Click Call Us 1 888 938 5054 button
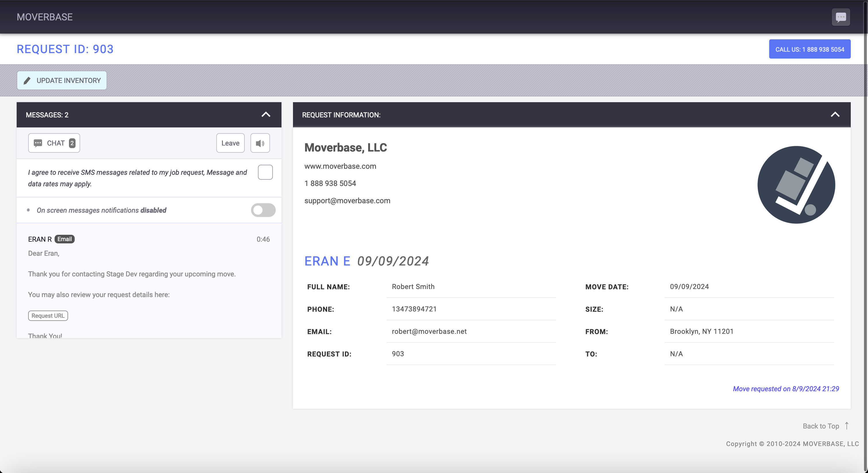The width and height of the screenshot is (868, 473). 810,49
